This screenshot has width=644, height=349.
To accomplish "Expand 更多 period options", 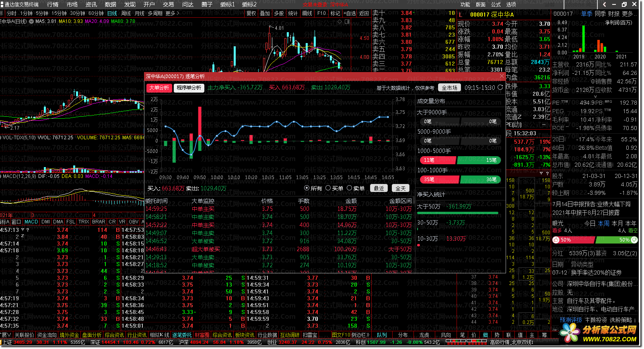I will [172, 13].
